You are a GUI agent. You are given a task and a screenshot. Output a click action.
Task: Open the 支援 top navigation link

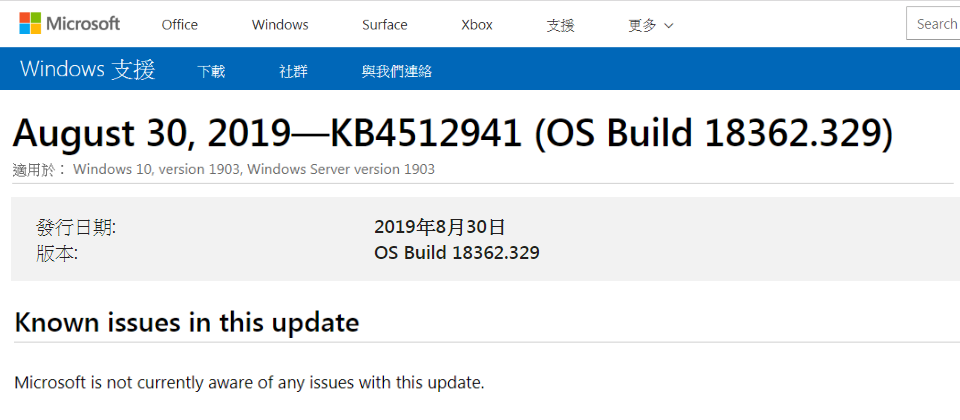[561, 25]
